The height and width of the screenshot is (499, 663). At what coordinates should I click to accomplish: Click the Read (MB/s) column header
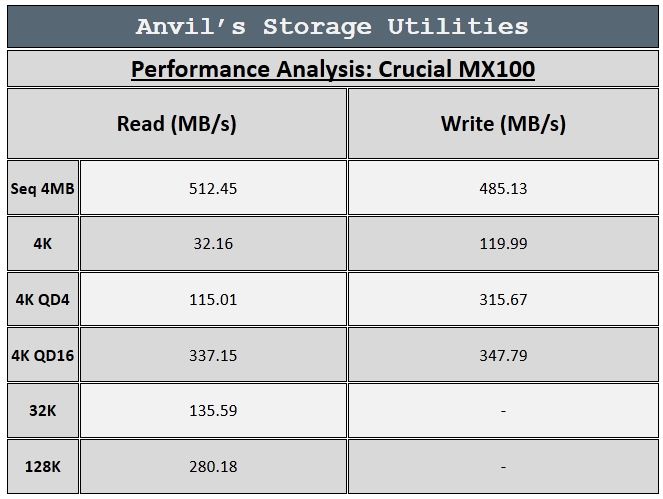click(177, 123)
